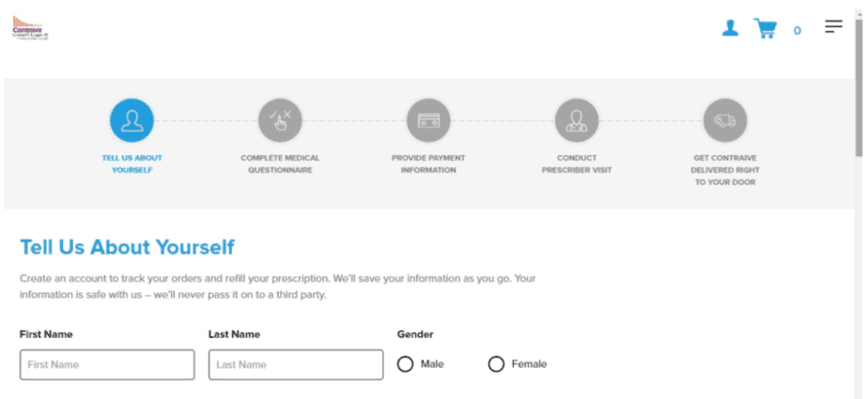This screenshot has width=868, height=399.
Task: Click the Contrave logo in the header
Action: (x=30, y=27)
